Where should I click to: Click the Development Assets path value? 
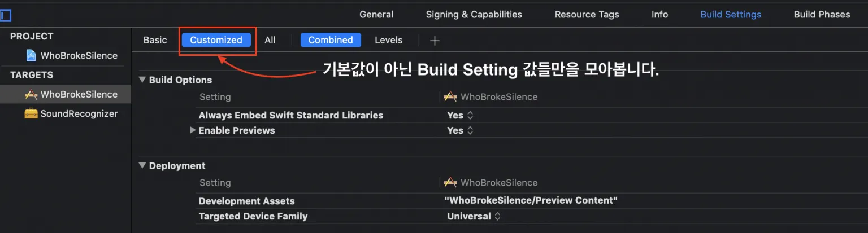click(531, 200)
